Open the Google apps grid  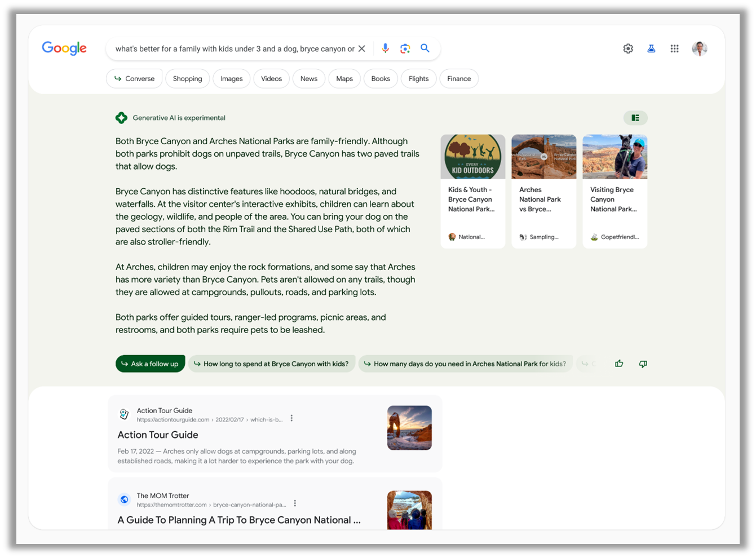(x=674, y=48)
